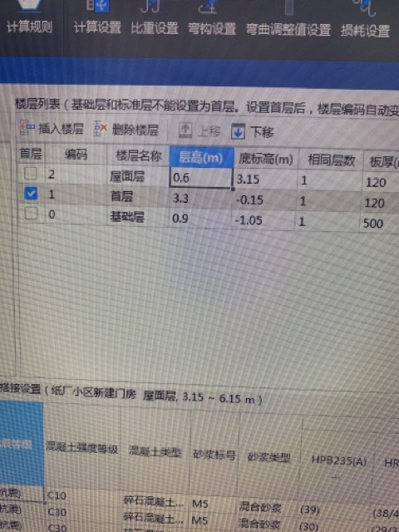Select 底标高 cell 3.15

(x=265, y=180)
